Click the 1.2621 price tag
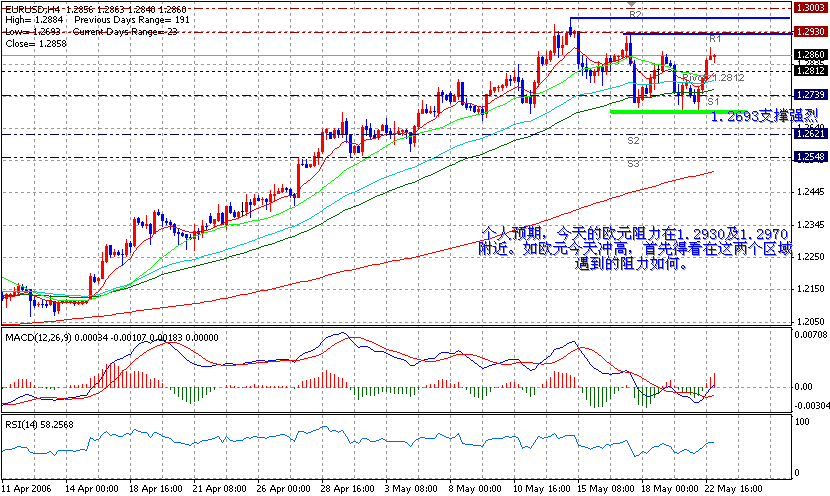 tap(810, 134)
